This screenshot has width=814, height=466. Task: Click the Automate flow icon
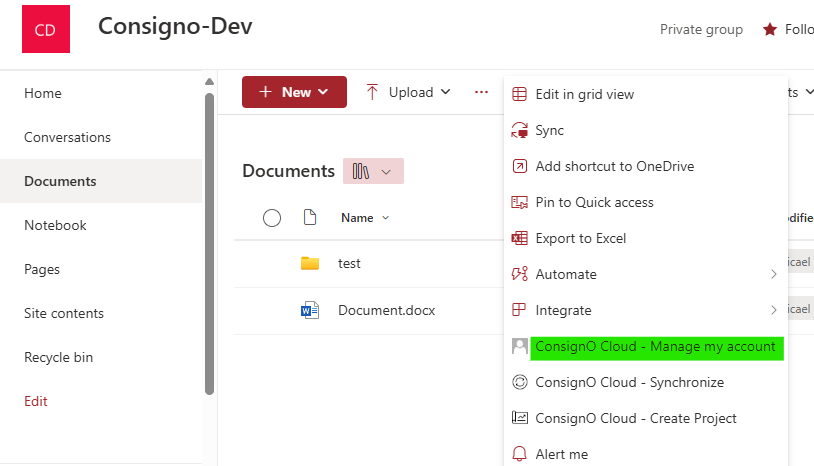pos(519,274)
